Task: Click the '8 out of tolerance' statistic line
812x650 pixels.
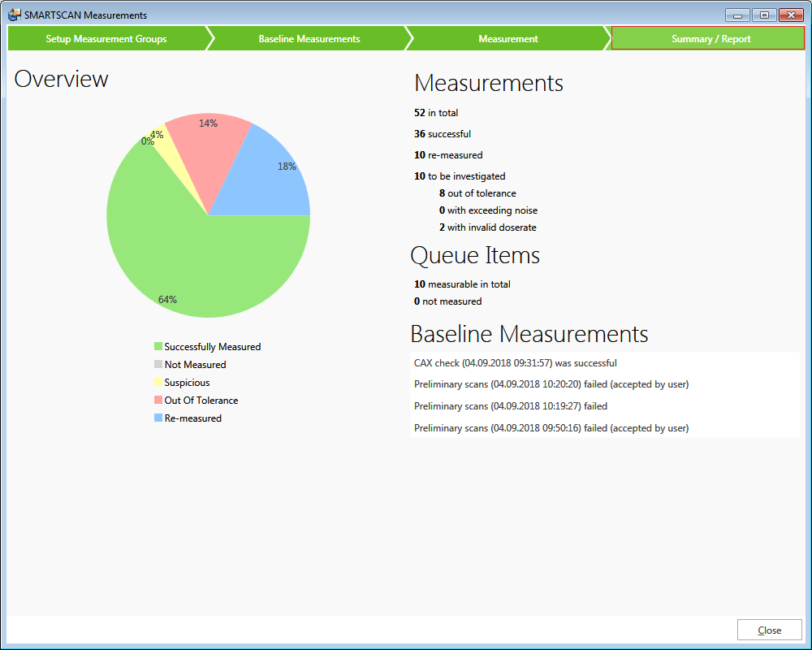Action: pos(475,193)
